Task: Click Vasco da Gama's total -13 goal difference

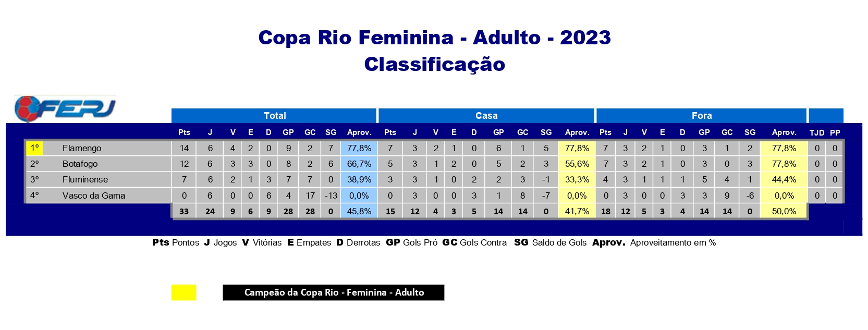Action: pos(331,195)
